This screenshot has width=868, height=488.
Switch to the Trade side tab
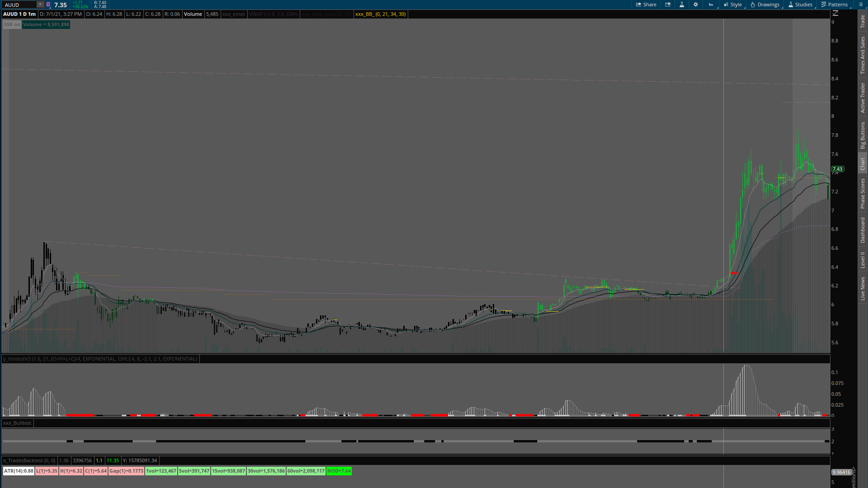(863, 21)
